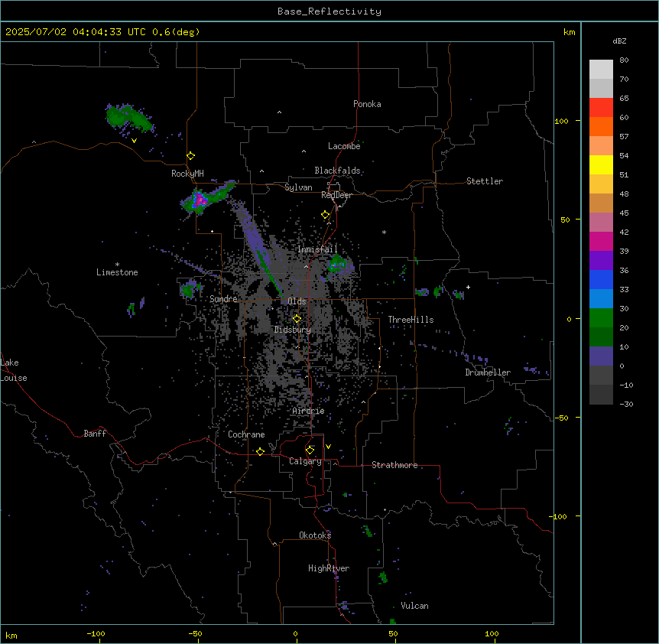Click the Lake Louise label
This screenshot has height=644, width=659.
point(14,370)
